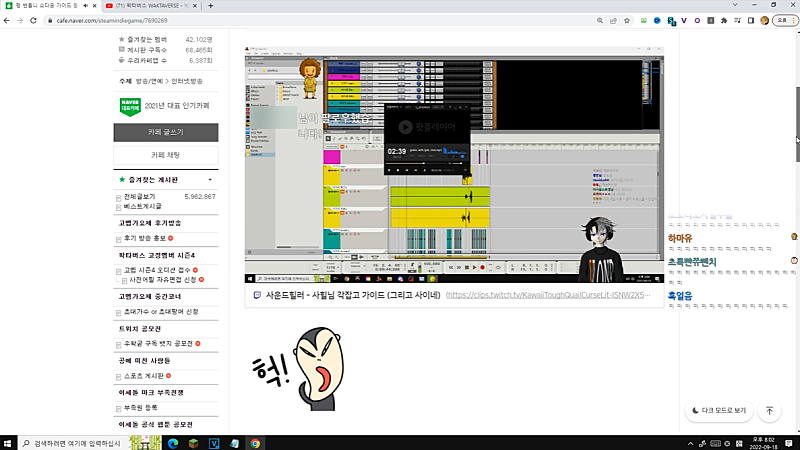Click the 인터넷방송 category link
This screenshot has width=800, height=450.
(187, 81)
